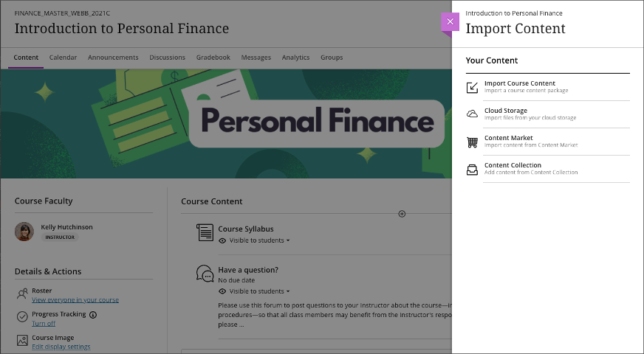Open the Discussions tab

[167, 58]
